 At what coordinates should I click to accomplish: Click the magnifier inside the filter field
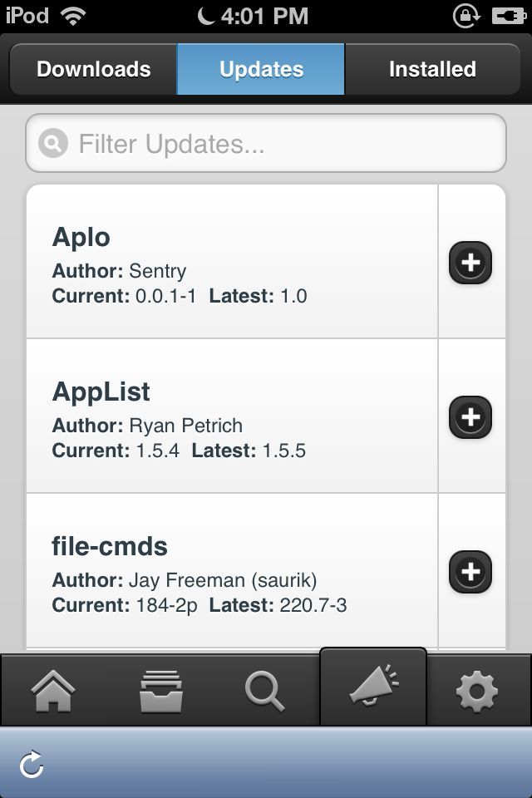52,143
